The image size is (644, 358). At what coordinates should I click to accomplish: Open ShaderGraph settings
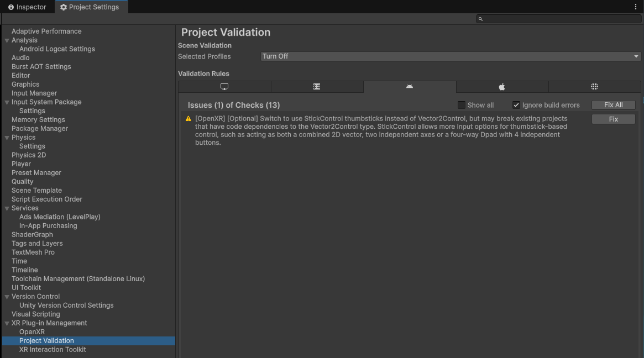click(x=32, y=235)
